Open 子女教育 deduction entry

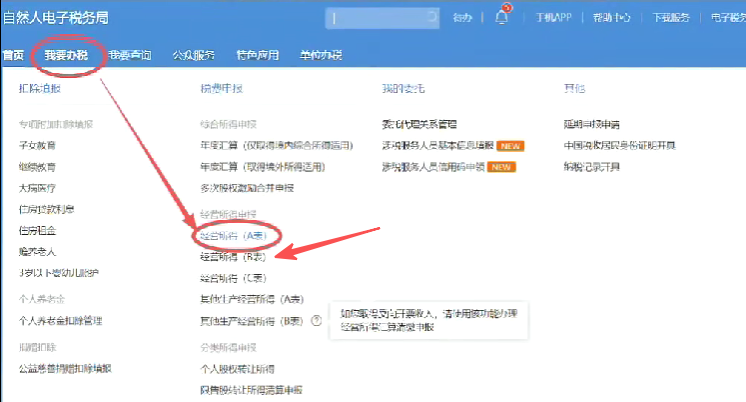click(x=37, y=145)
